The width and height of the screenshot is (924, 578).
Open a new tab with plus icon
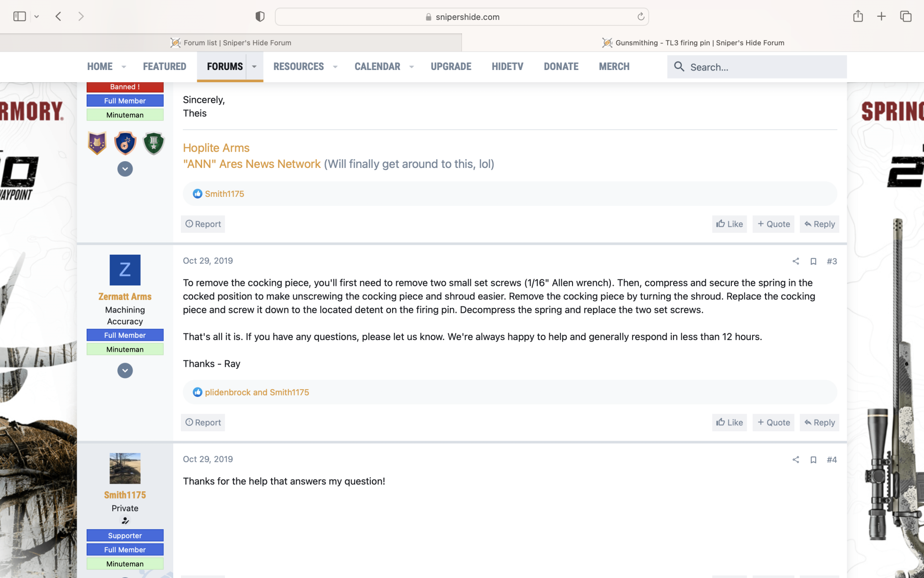[x=881, y=17]
